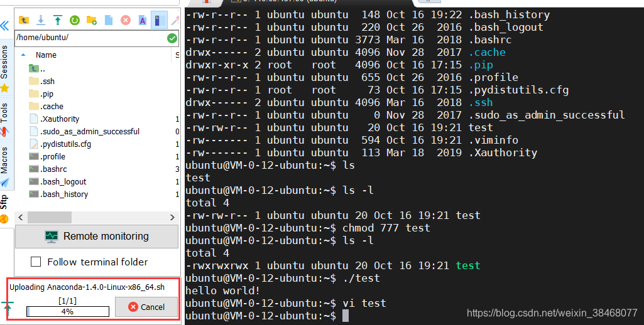This screenshot has height=325, width=644.
Task: Create a new file with blank page icon
Action: click(109, 19)
